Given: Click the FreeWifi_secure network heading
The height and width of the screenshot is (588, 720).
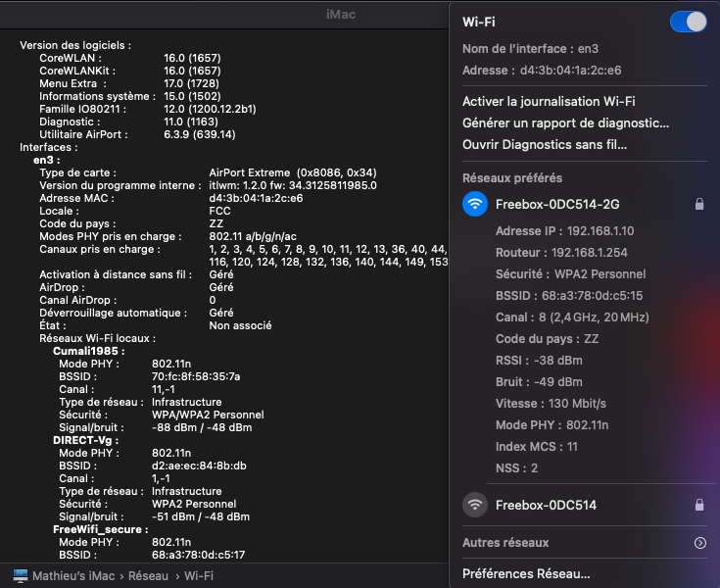Looking at the screenshot, I should point(101,529).
